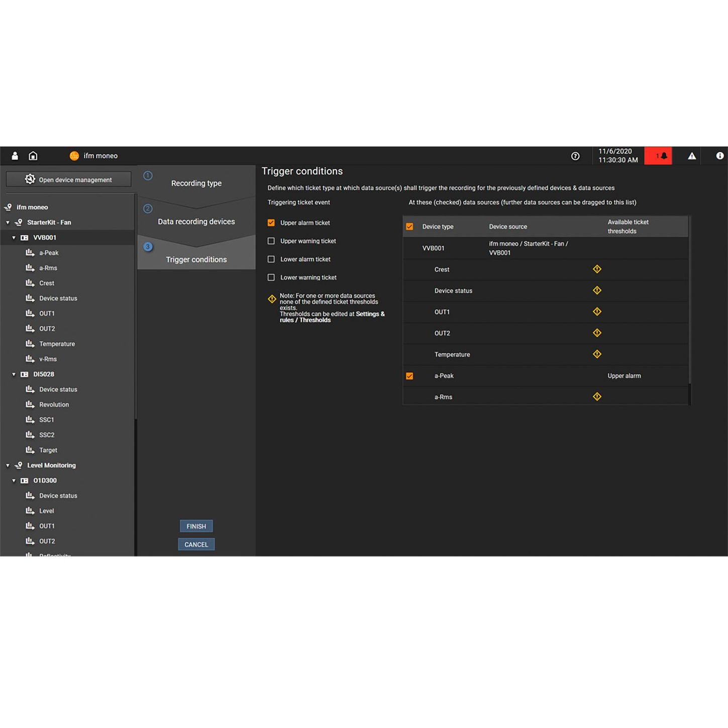Click the user profile icon
728x728 pixels.
[x=15, y=156]
